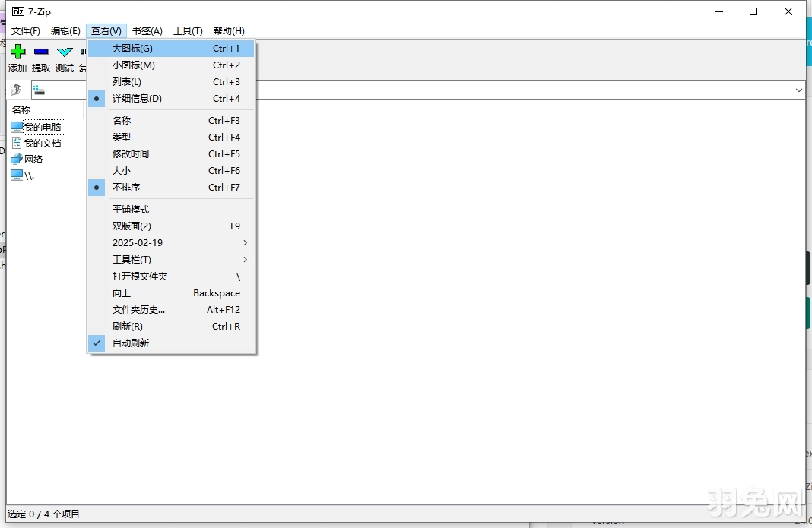Choose 大图标 large icons view
Screen dimensions: 812x528
(132, 48)
